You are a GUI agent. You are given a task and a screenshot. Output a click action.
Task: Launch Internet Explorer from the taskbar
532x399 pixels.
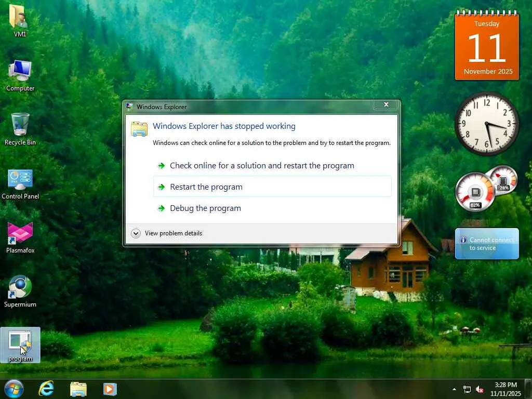click(46, 389)
